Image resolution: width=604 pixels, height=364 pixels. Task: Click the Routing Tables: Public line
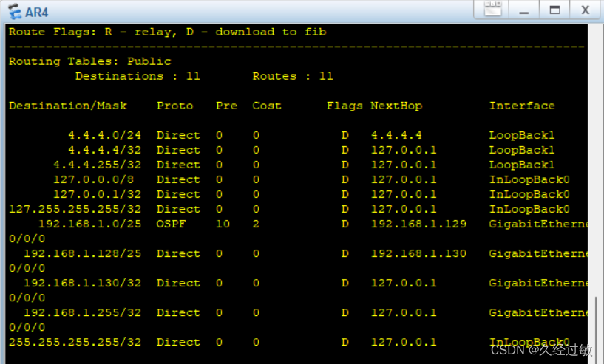coord(89,61)
